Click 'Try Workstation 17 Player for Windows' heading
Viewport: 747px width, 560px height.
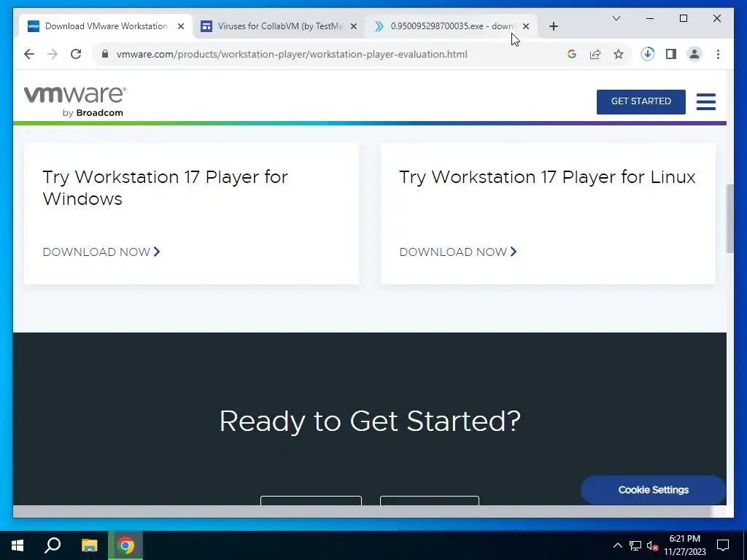(x=165, y=187)
